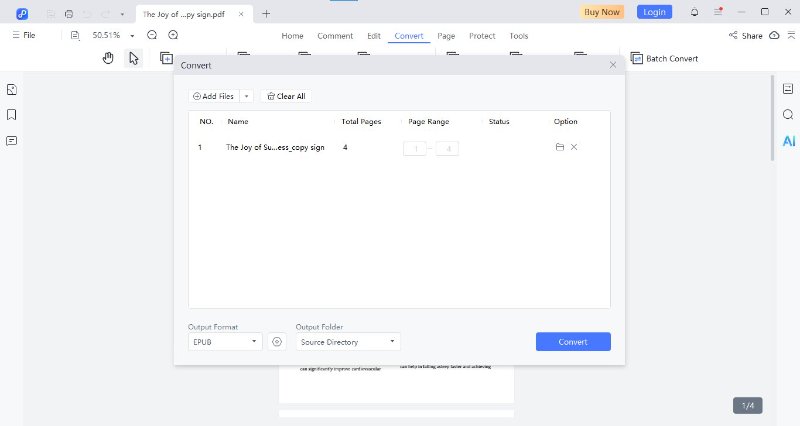Screen dimensions: 800x426
Task: Click the zoom out magnifier
Action: pyautogui.click(x=152, y=35)
